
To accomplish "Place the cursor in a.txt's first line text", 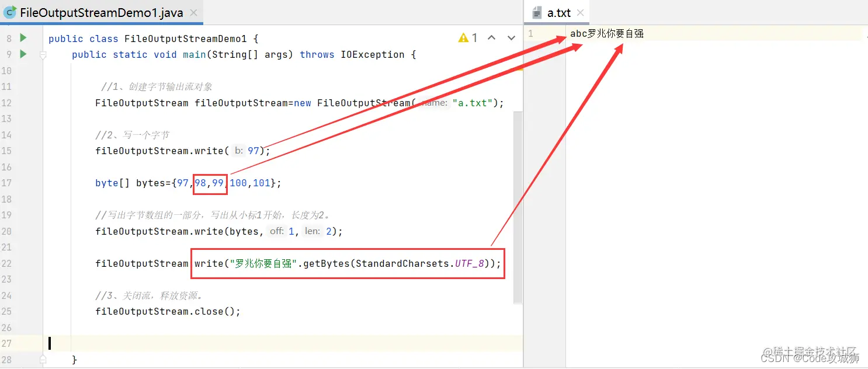I will tap(607, 34).
